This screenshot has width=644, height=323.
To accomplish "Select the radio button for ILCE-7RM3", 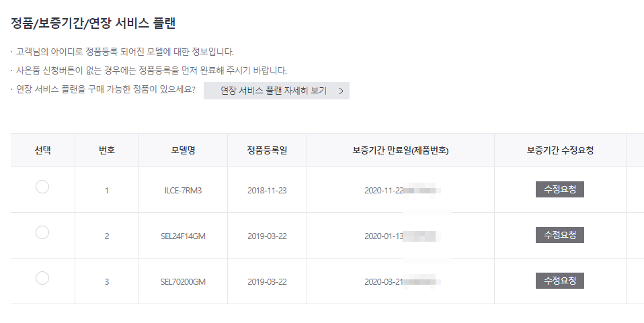I will pyautogui.click(x=42, y=187).
